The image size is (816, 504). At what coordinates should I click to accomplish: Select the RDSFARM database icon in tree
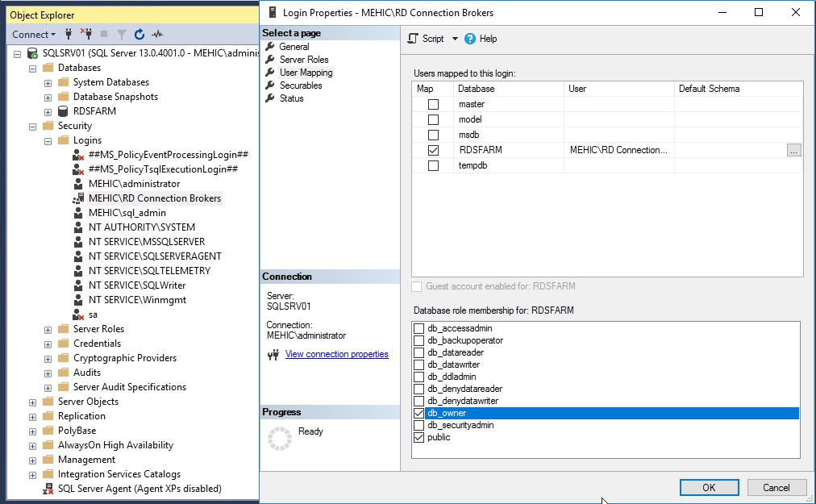[63, 111]
